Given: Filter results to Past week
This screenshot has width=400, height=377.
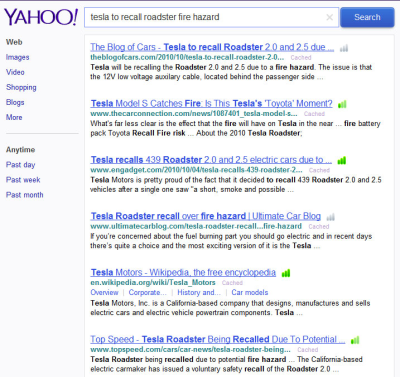Looking at the screenshot, I should pos(23,180).
